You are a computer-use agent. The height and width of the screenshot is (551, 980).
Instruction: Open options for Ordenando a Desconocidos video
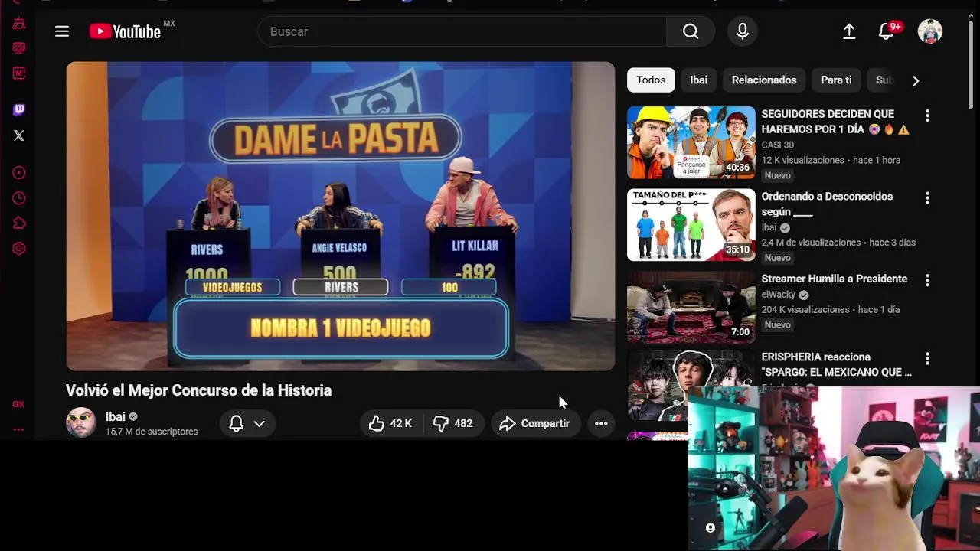click(x=927, y=198)
